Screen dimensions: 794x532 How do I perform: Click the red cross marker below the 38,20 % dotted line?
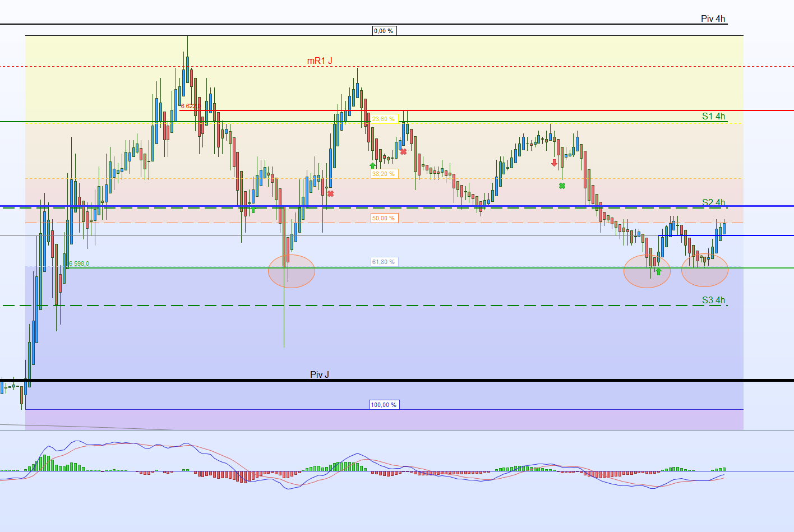pos(330,193)
